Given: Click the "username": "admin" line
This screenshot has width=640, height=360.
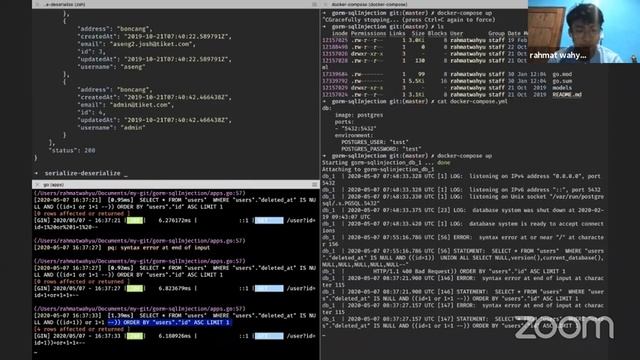Looking at the screenshot, I should point(111,128).
